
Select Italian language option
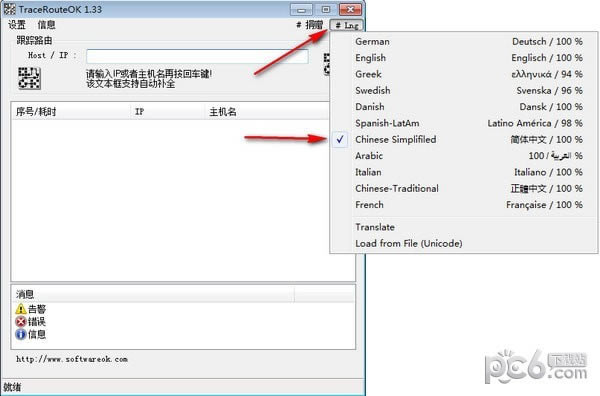tap(464, 172)
